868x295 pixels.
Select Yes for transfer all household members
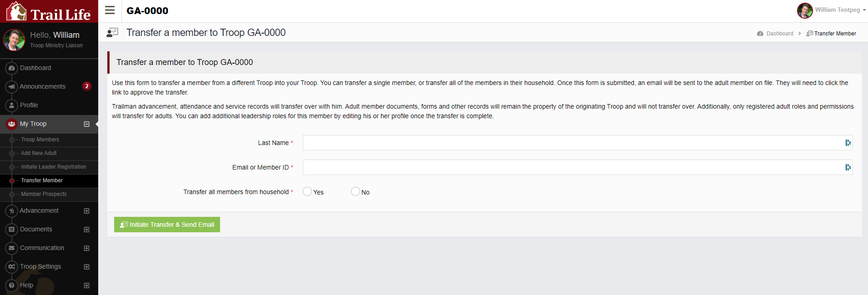(x=307, y=191)
